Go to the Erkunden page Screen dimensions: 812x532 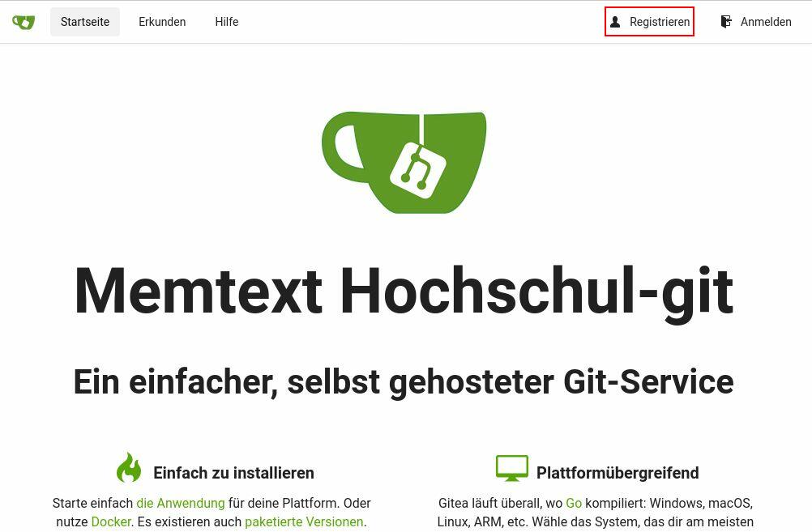(x=162, y=22)
